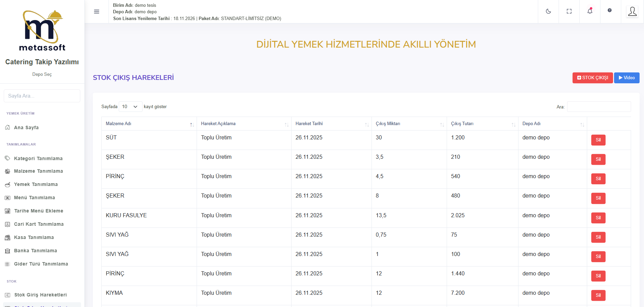Image resolution: width=644 pixels, height=307 pixels.
Task: Open the notifications bell
Action: click(590, 11)
